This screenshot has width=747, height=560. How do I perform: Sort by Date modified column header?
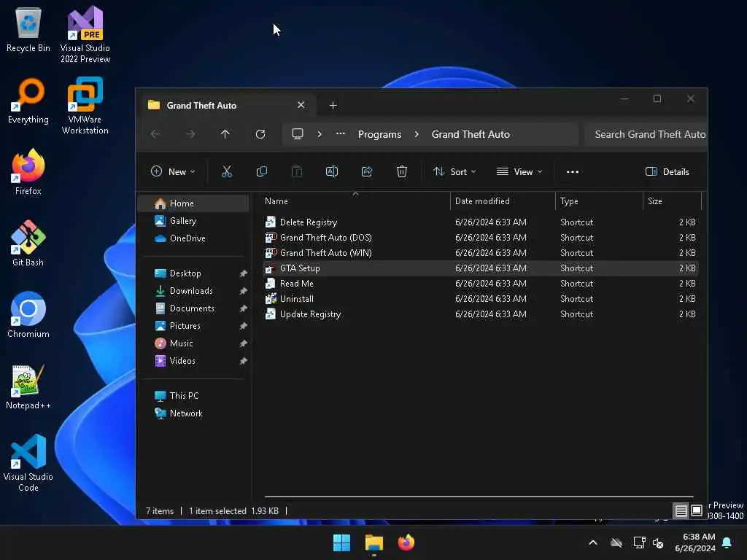click(x=502, y=201)
